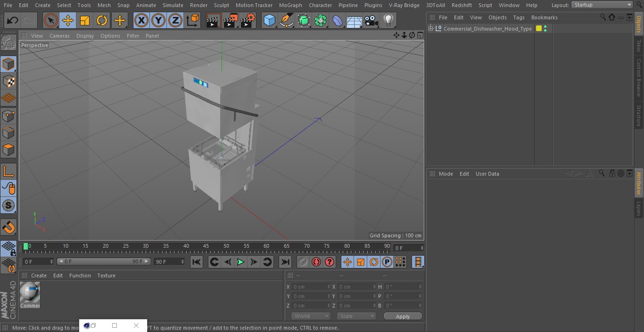The width and height of the screenshot is (644, 332).
Task: Play the animation forward
Action: pyautogui.click(x=240, y=262)
